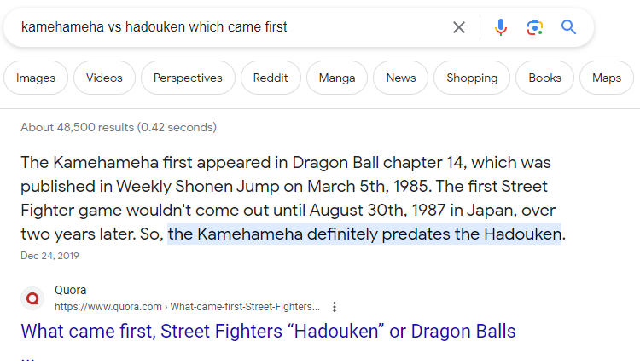Open the Quora 'What came first' result
Image resolution: width=640 pixels, height=364 pixels.
pyautogui.click(x=268, y=331)
